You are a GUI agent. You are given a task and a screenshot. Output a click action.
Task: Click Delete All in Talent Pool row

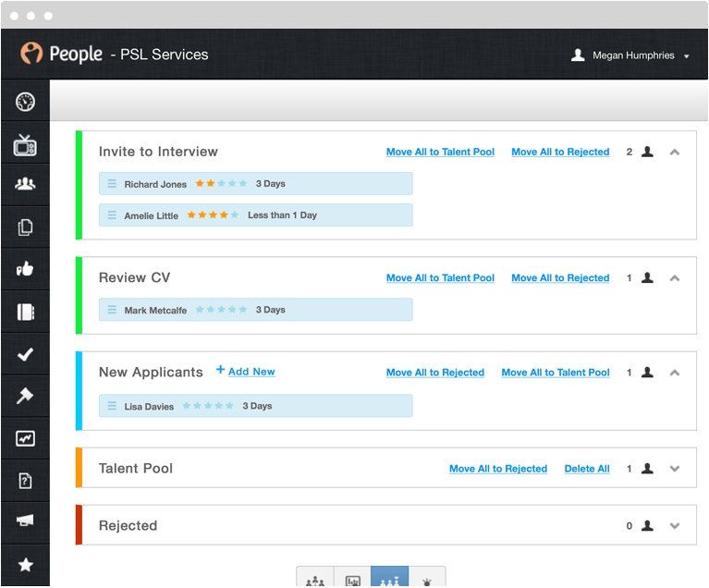[x=587, y=469]
